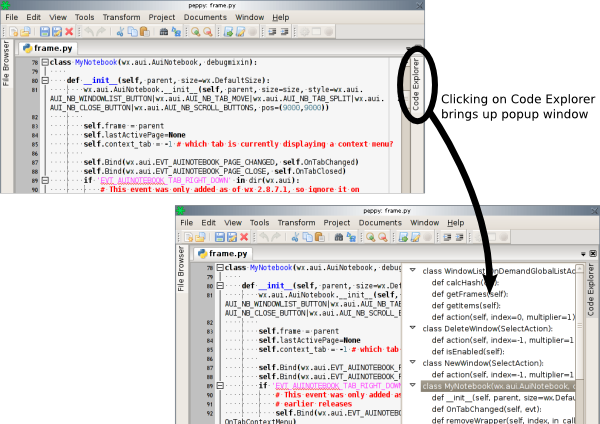Click the New file icon in bottom window toolbar
Viewport: 600px width, 424px height.
tap(187, 237)
